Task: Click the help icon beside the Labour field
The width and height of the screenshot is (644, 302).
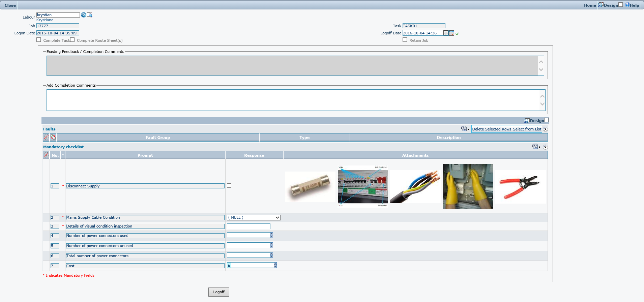Action: click(83, 15)
